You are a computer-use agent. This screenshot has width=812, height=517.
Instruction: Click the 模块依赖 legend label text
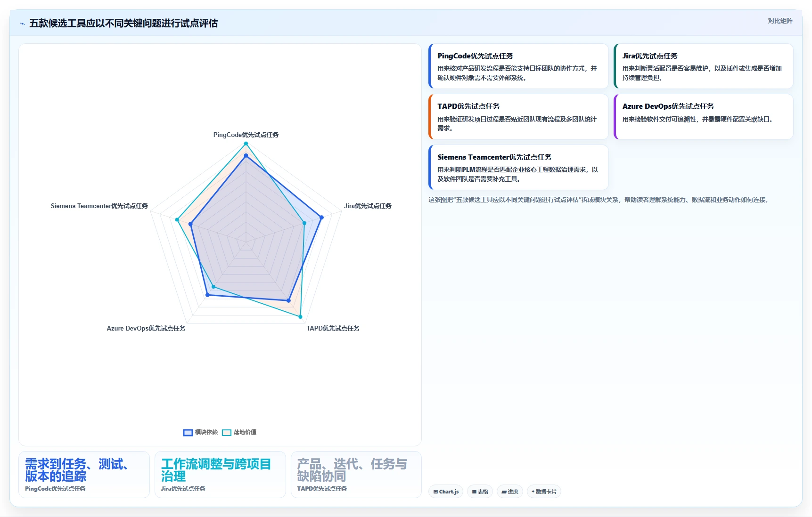[206, 432]
